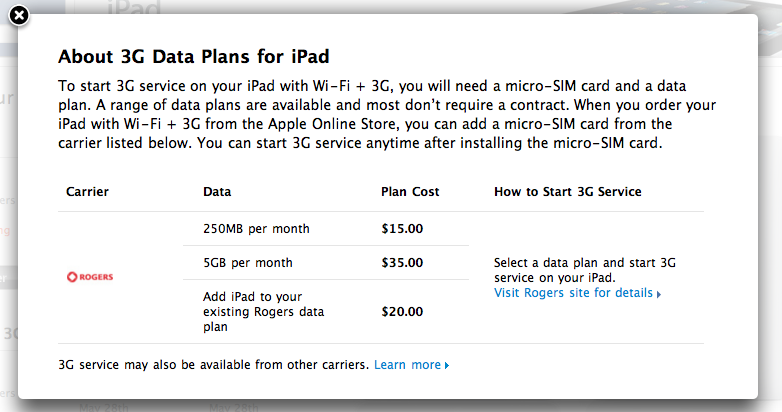Click the $15.00 plan cost

click(x=402, y=228)
